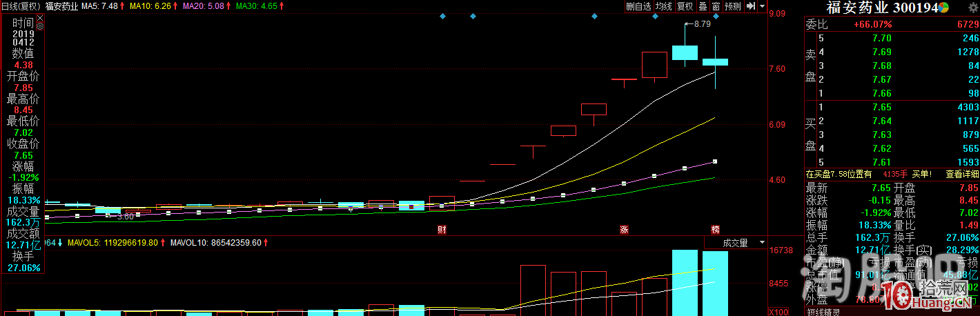Select sell level 2 price 7.67
The height and width of the screenshot is (316, 980).
[882, 79]
